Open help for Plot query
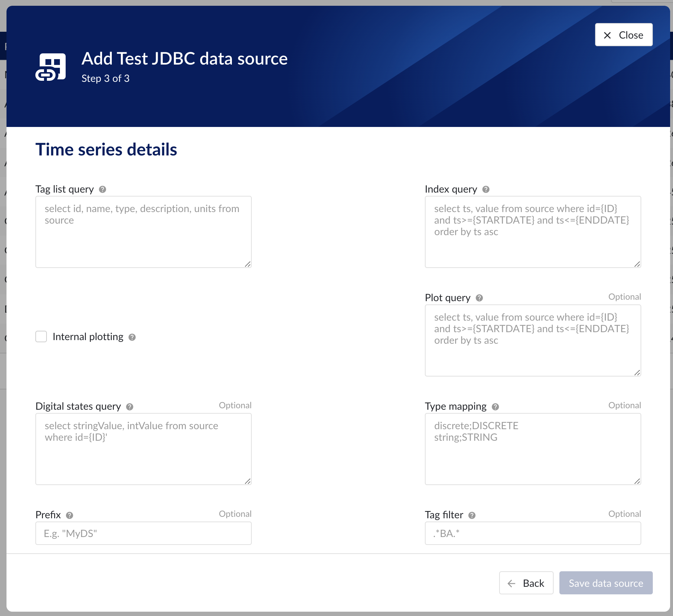673x616 pixels. [479, 298]
